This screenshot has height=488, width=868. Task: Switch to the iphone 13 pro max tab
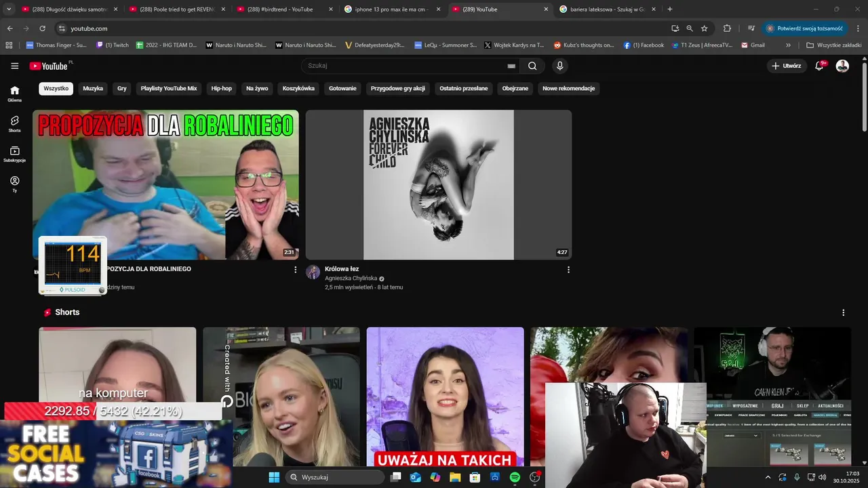coord(391,9)
